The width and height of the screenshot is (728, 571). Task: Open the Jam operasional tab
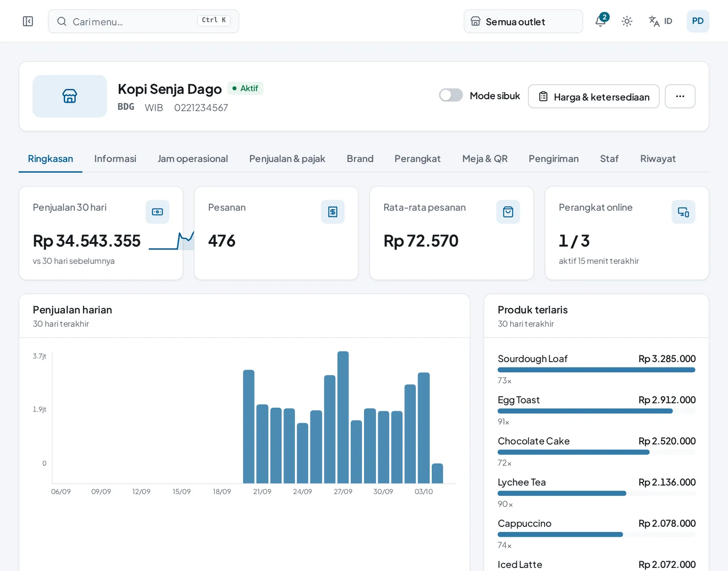point(193,159)
